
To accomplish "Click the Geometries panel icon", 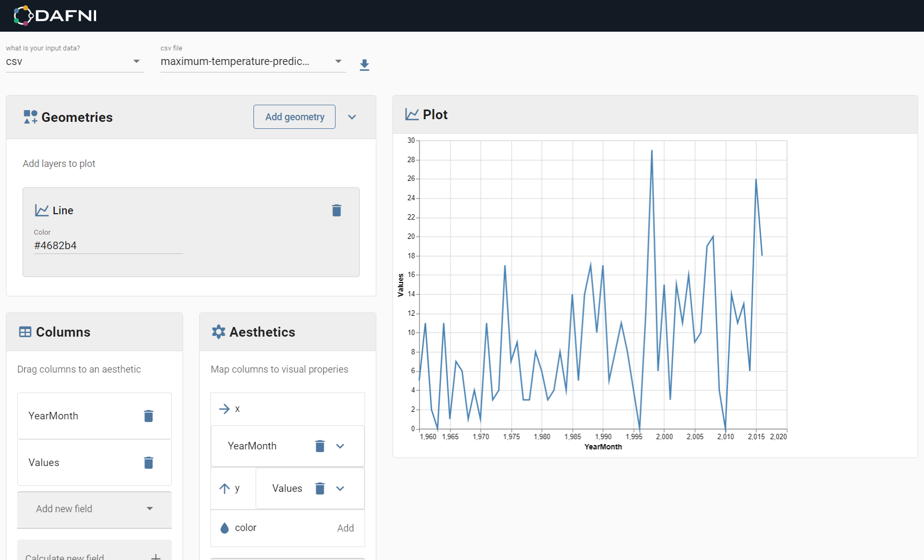I will tap(30, 117).
